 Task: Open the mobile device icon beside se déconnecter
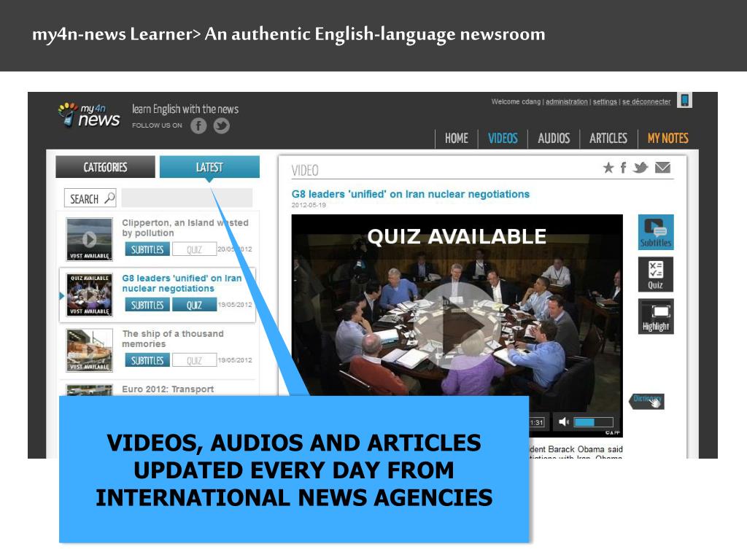[x=684, y=101]
